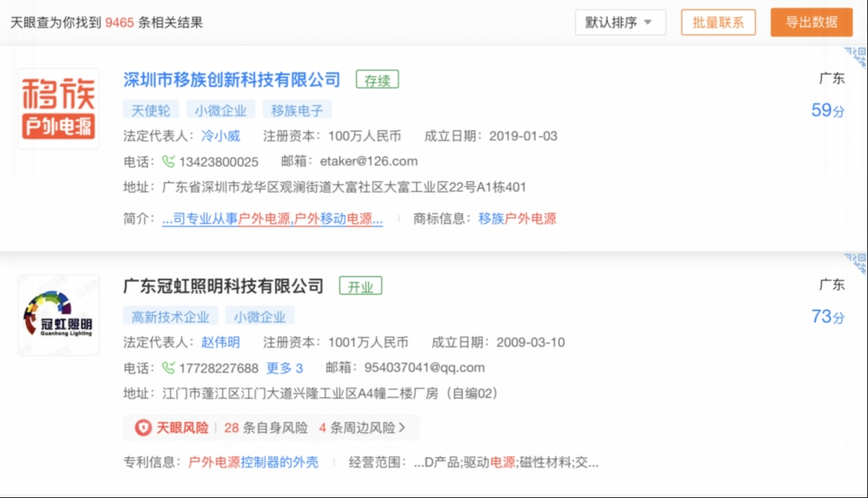This screenshot has height=498, width=868.
Task: Click the 存续 status badge
Action: click(x=377, y=80)
